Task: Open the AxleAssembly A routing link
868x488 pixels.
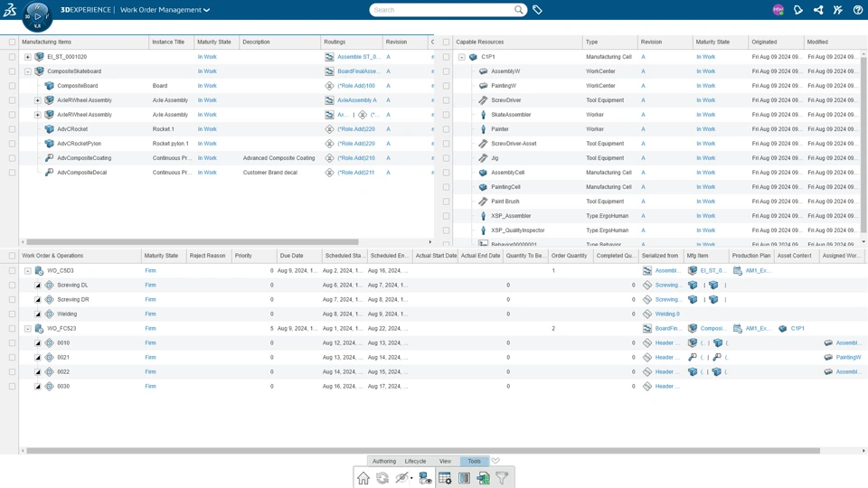Action: pos(357,100)
